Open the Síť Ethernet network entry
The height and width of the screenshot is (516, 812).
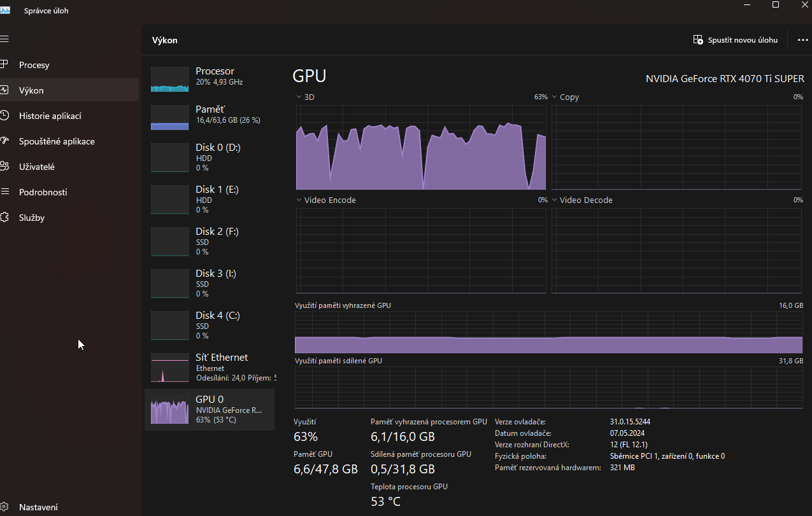210,367
